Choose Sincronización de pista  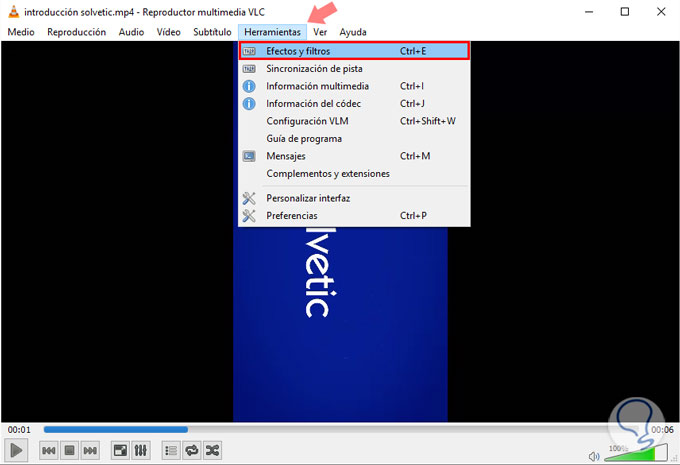coord(354,69)
